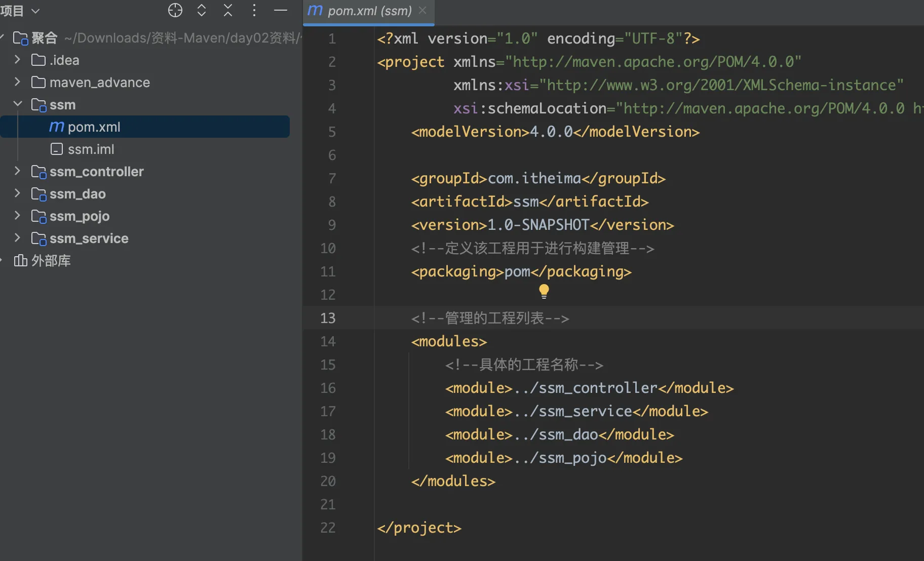Expand the ssm_service module
Screen dimensions: 924x561
pyautogui.click(x=18, y=238)
